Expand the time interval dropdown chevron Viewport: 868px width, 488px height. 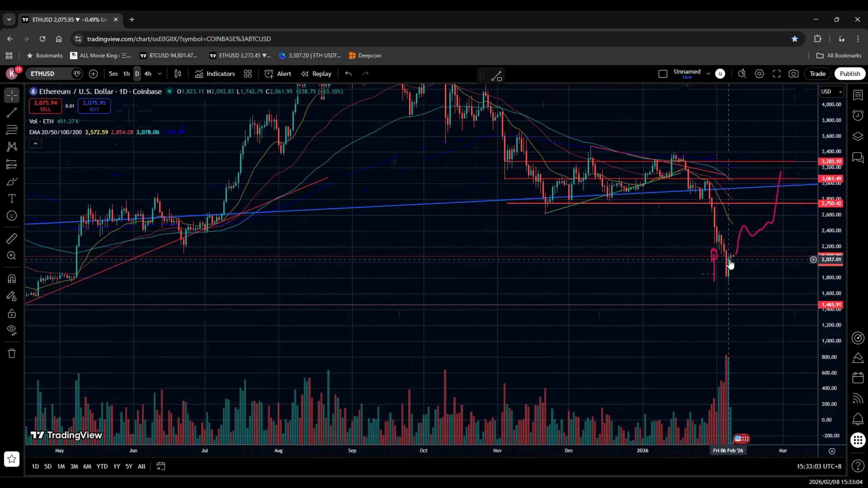[x=160, y=74]
